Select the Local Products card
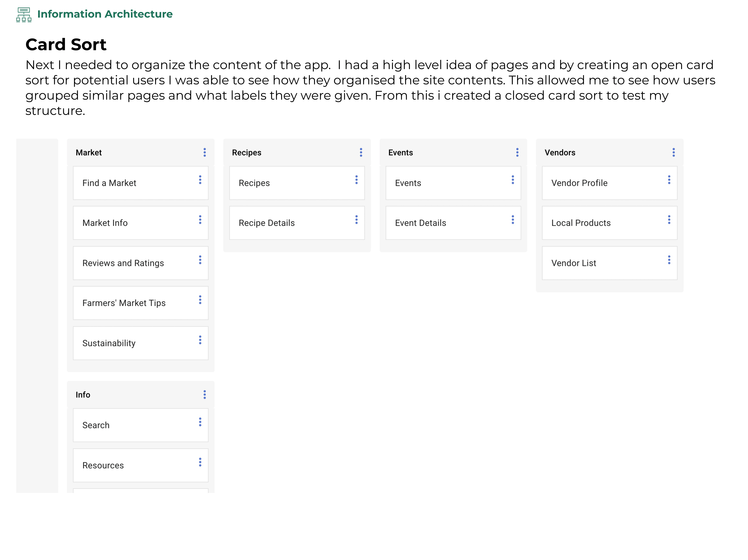 coord(610,223)
